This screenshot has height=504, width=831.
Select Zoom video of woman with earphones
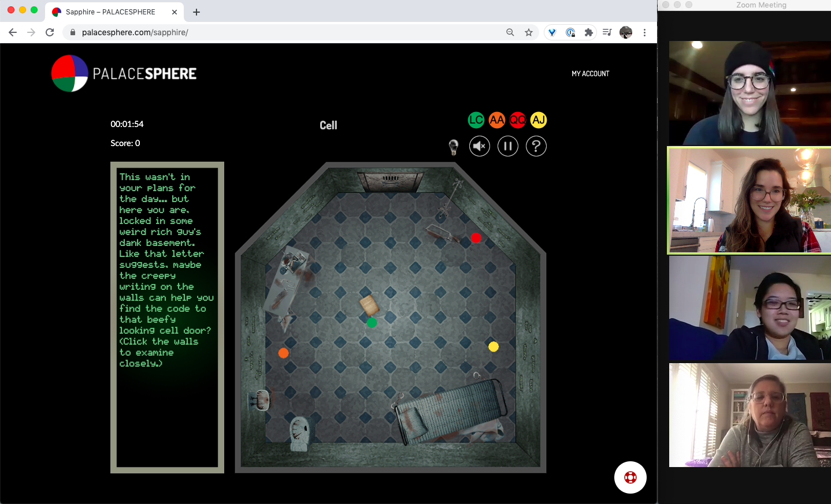tap(750, 415)
